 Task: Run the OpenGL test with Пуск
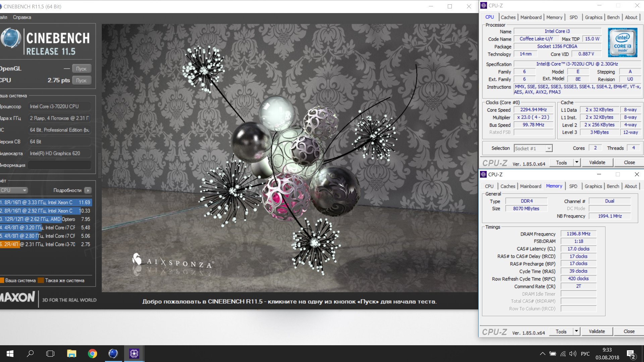(x=81, y=69)
